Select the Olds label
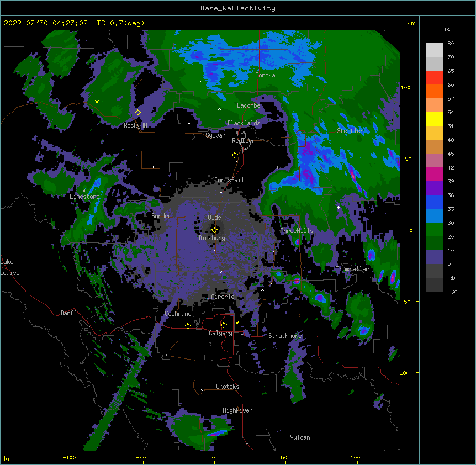The height and width of the screenshot is (465, 476). click(x=214, y=218)
